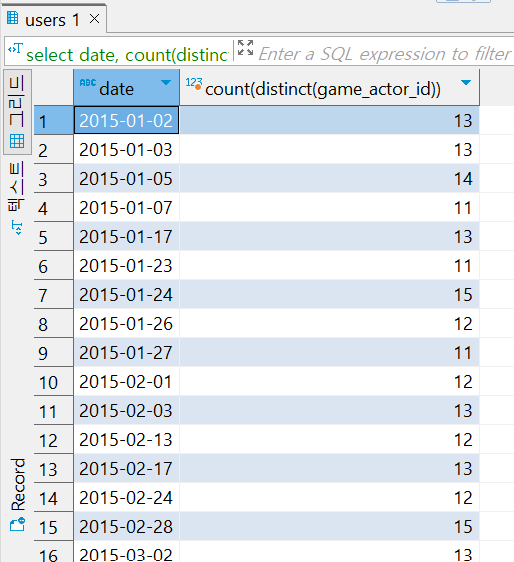Select the 2015-01-27 date cell
This screenshot has height=562, width=514.
(127, 352)
